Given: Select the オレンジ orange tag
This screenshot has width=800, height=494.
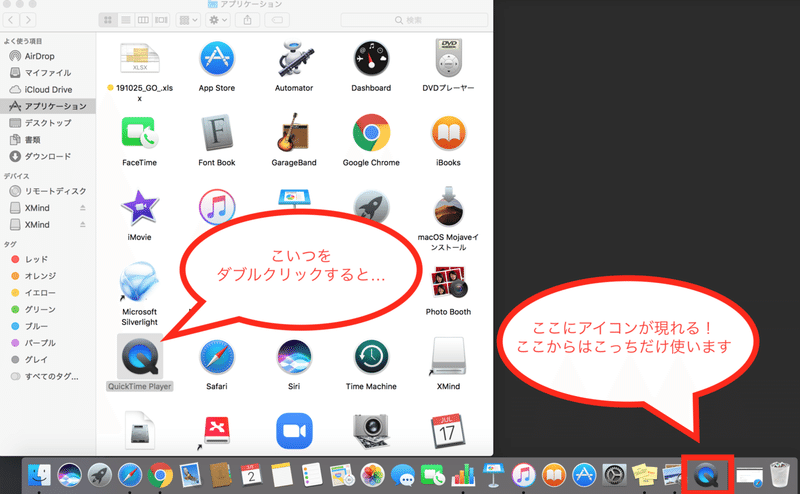Looking at the screenshot, I should coord(47,276).
